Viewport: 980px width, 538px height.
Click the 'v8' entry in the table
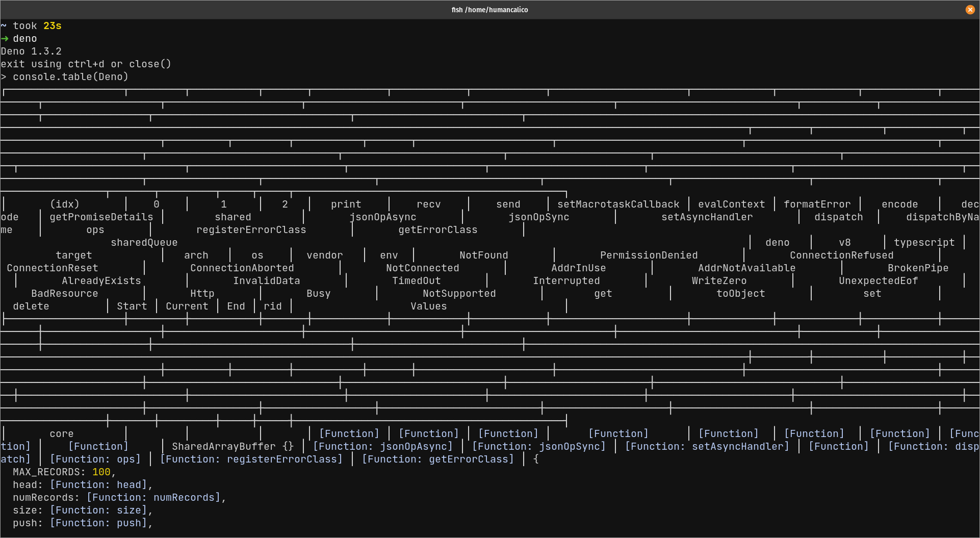point(844,242)
